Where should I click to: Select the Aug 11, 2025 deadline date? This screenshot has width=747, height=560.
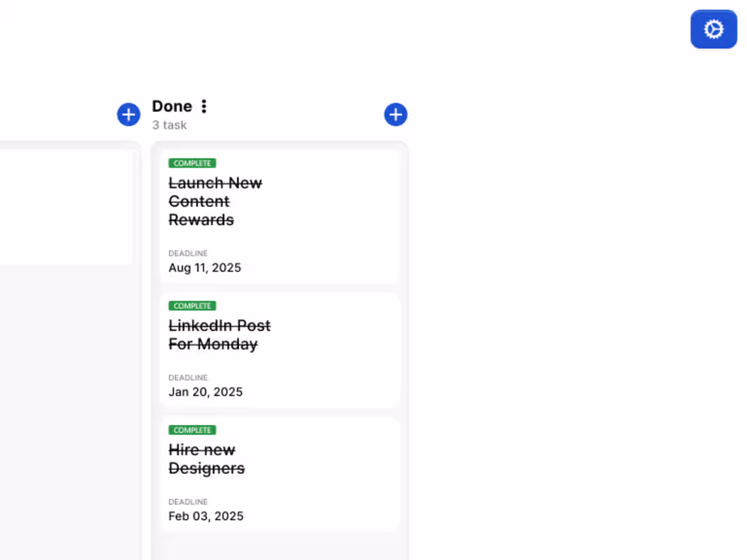[205, 267]
